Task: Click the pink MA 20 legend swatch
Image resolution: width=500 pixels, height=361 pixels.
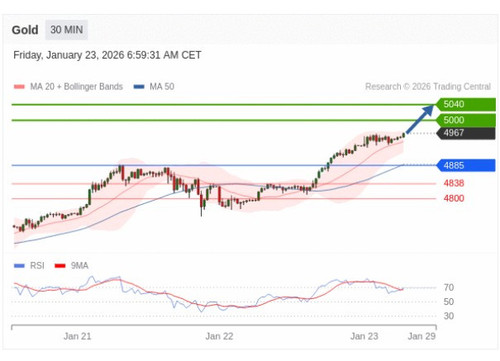Action: pos(19,87)
